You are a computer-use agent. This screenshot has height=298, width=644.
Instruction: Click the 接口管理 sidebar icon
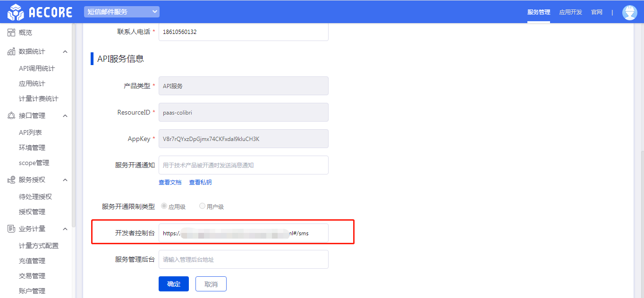[x=11, y=116]
